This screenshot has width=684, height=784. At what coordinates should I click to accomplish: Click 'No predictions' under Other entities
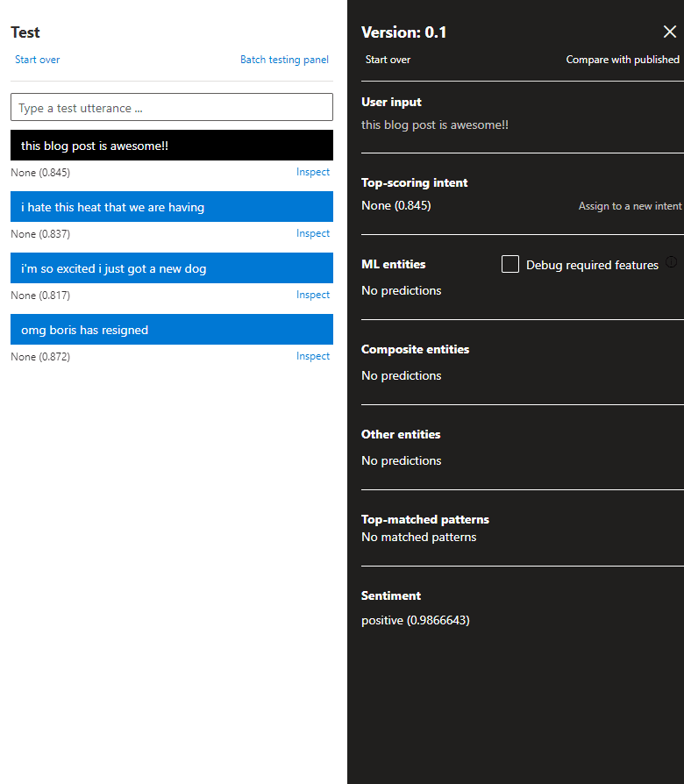(402, 460)
